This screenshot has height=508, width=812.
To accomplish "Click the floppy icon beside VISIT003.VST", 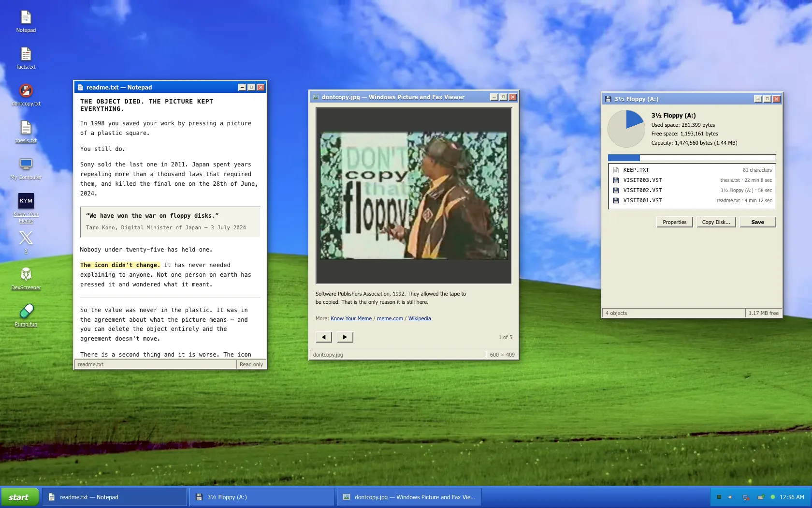I will [x=616, y=180].
